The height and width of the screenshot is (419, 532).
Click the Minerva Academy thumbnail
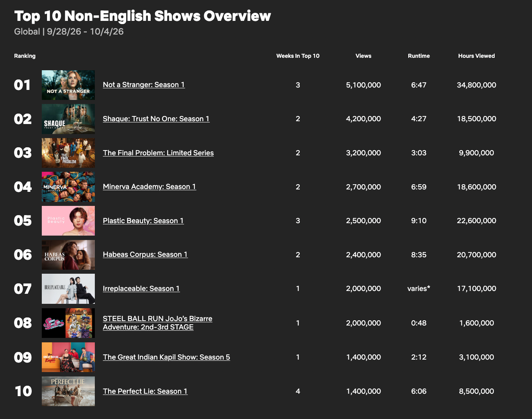pyautogui.click(x=68, y=187)
